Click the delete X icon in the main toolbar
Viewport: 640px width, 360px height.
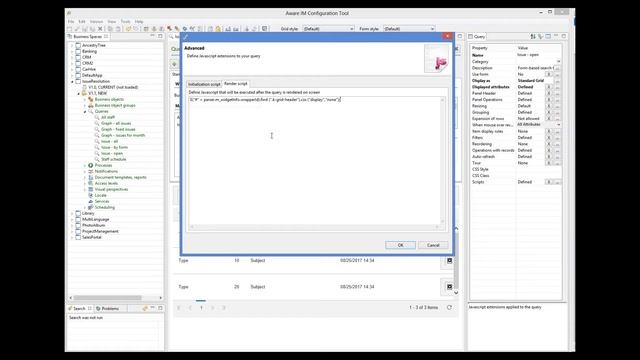pyautogui.click(x=100, y=29)
